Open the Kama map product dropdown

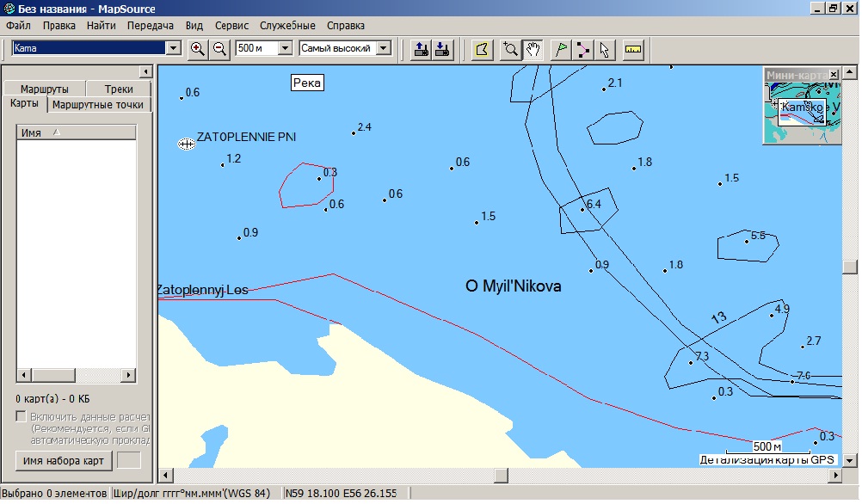coord(173,49)
